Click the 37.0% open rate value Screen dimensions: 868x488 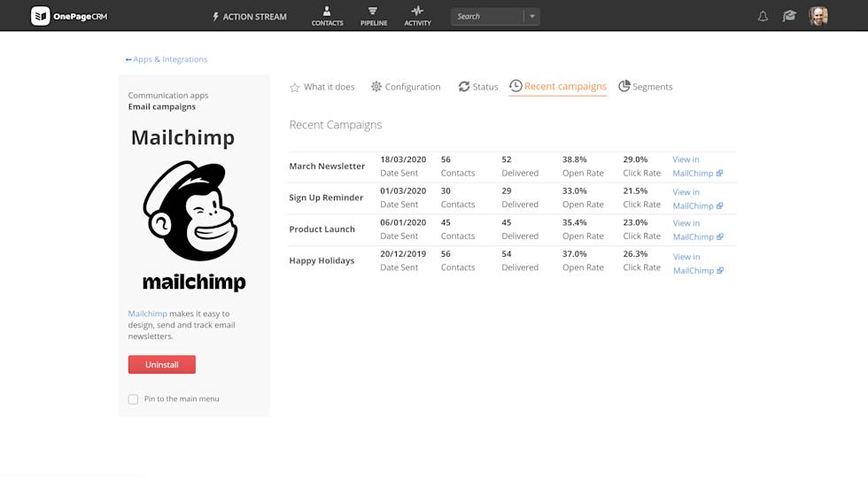[x=575, y=254]
